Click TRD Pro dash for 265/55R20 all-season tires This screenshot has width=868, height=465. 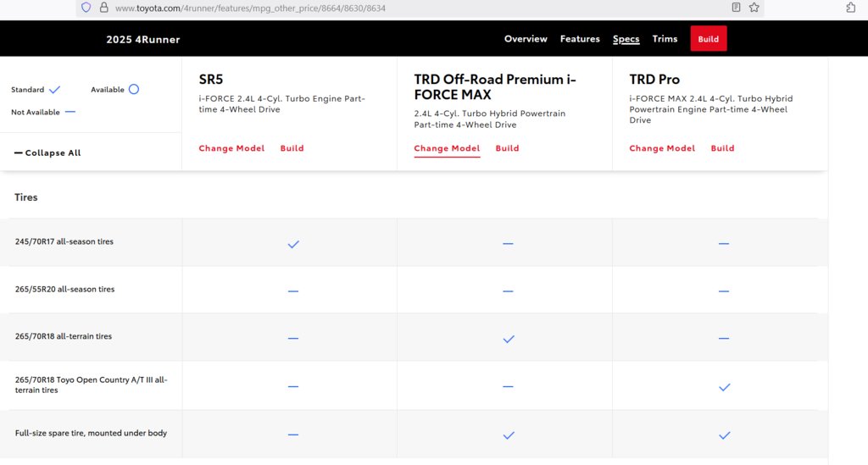(724, 291)
